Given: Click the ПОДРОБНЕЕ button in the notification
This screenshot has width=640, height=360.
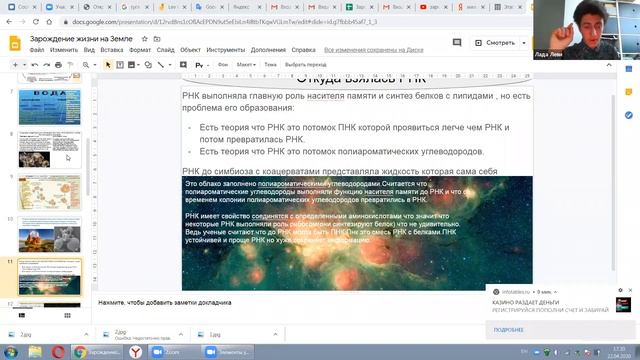Looking at the screenshot, I should (x=508, y=330).
